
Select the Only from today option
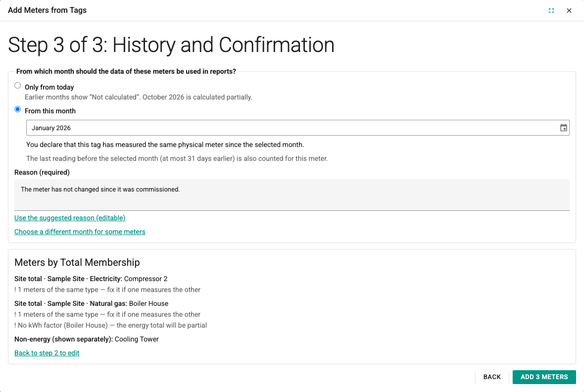pos(17,86)
